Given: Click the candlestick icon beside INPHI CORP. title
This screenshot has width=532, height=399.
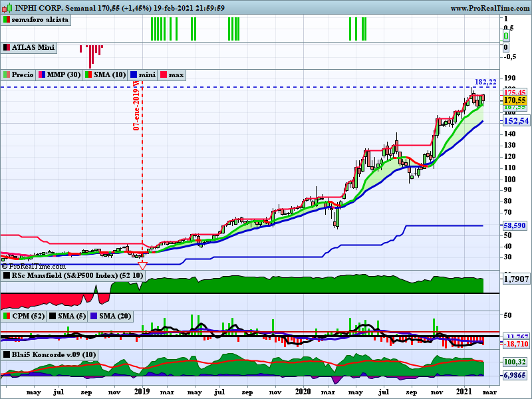Looking at the screenshot, I should (7, 8).
